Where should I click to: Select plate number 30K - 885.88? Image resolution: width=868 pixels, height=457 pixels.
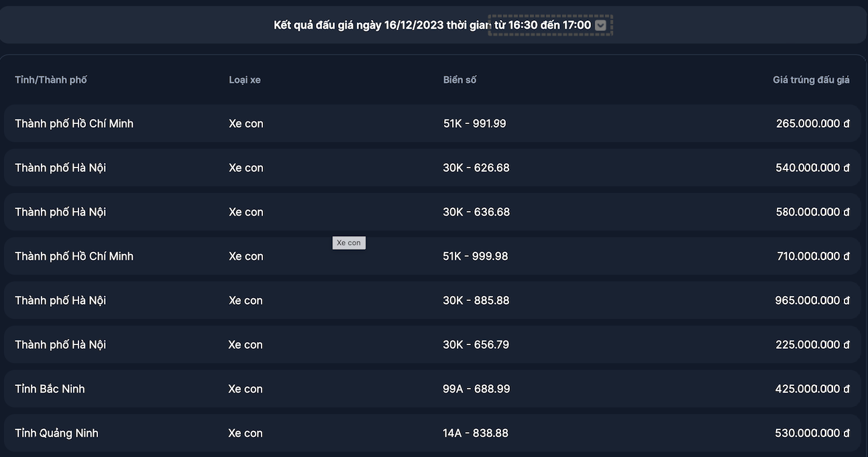pos(476,300)
